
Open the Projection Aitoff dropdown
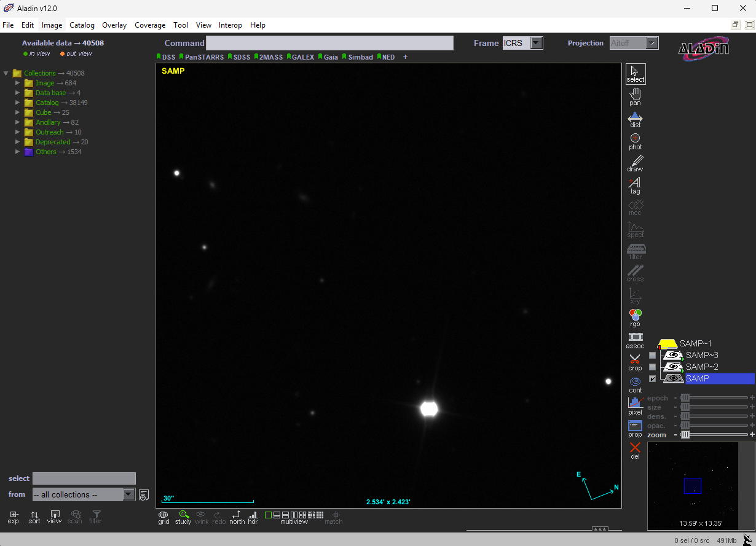tap(634, 43)
